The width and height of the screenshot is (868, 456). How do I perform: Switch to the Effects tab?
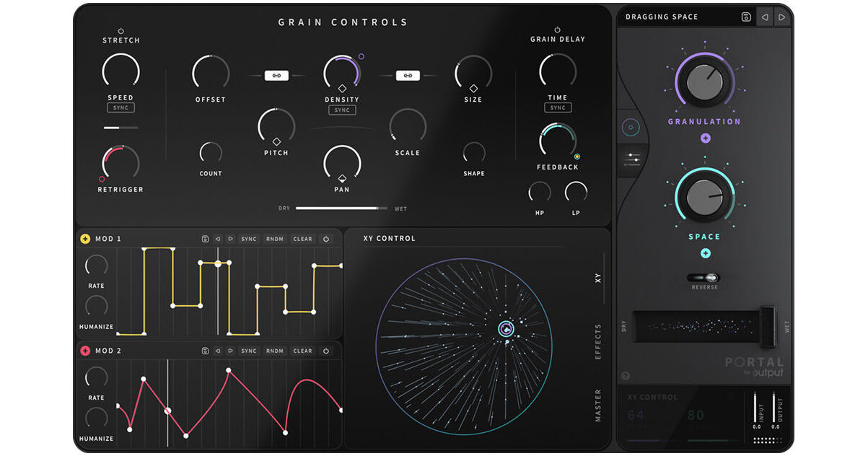click(598, 342)
